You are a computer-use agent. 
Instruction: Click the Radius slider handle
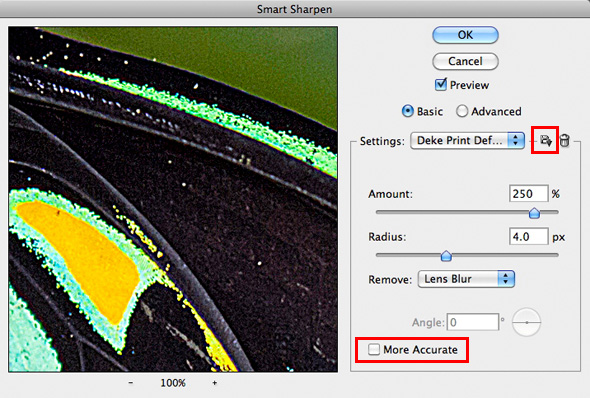coord(446,256)
